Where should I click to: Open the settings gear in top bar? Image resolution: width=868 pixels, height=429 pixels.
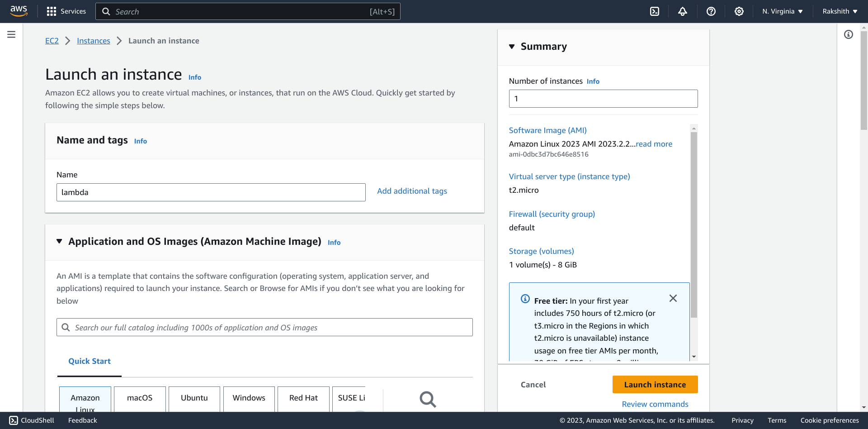click(x=739, y=11)
